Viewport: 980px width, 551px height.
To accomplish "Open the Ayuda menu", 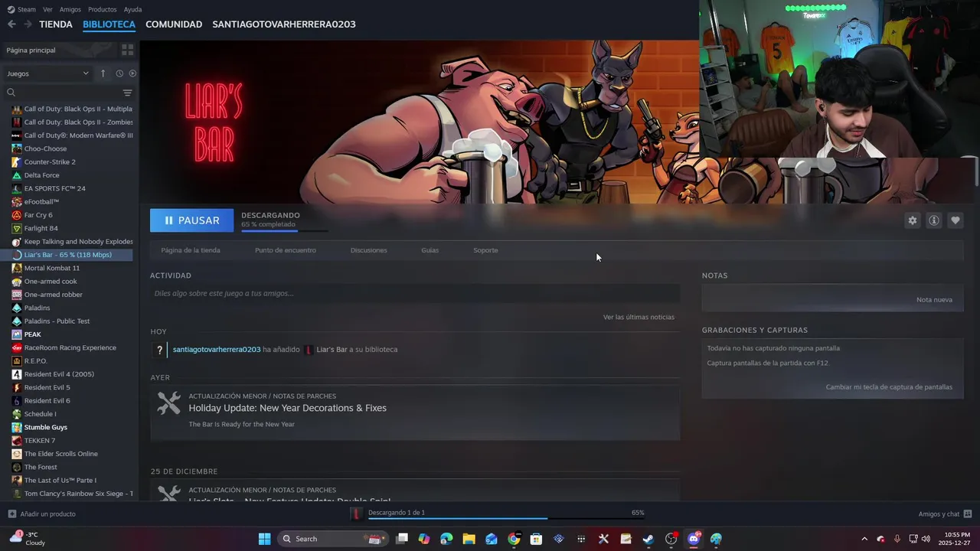I will [x=132, y=9].
